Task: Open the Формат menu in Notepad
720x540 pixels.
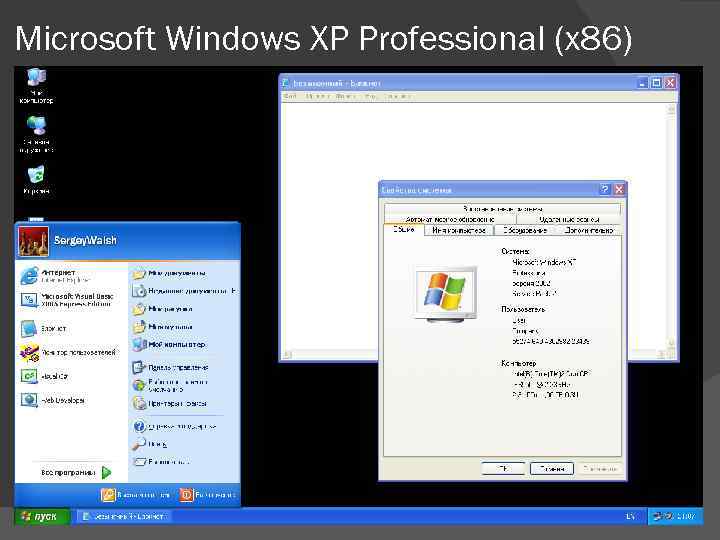Action: click(346, 96)
